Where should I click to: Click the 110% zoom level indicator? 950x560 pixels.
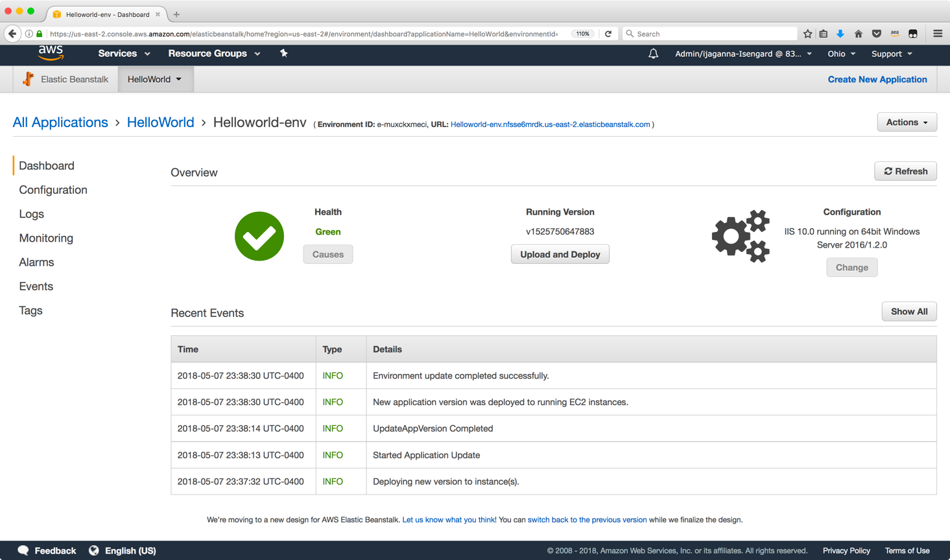[x=583, y=34]
